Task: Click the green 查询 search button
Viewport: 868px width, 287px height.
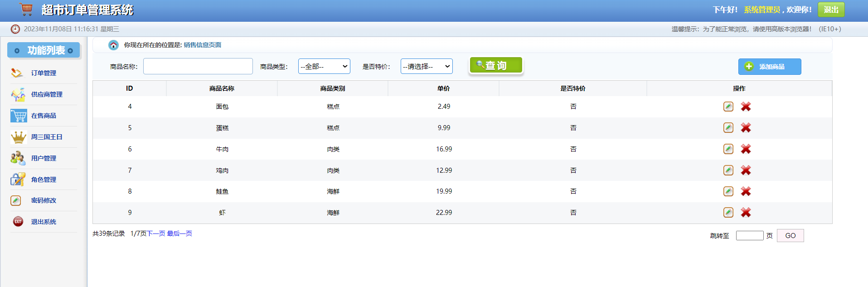Action: [496, 65]
